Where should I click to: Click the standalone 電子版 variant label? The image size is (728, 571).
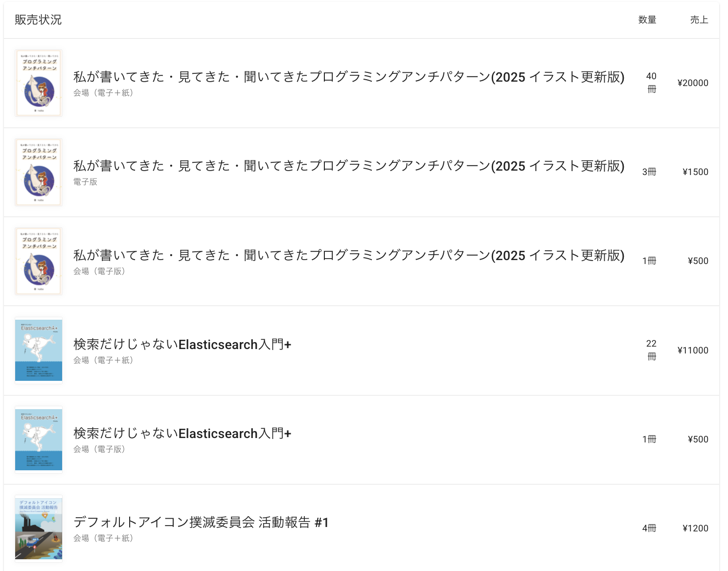coord(85,182)
